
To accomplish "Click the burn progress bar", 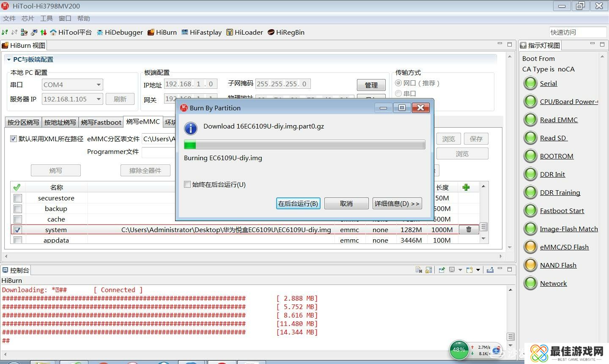I will click(x=304, y=145).
